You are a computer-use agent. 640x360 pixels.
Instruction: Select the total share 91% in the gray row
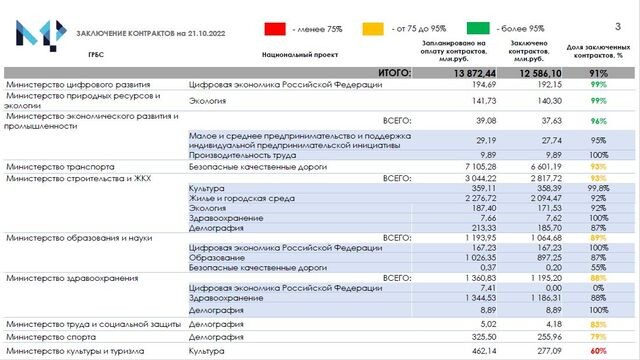pos(598,73)
